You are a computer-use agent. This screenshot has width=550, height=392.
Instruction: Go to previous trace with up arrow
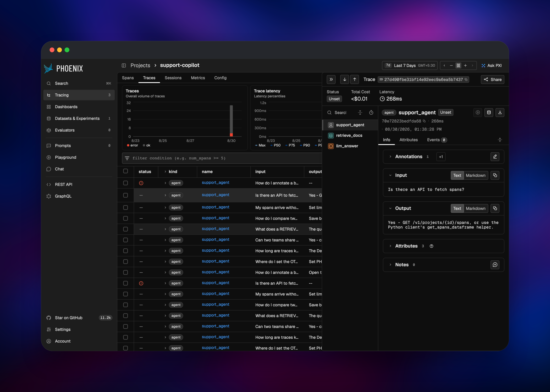pyautogui.click(x=354, y=79)
